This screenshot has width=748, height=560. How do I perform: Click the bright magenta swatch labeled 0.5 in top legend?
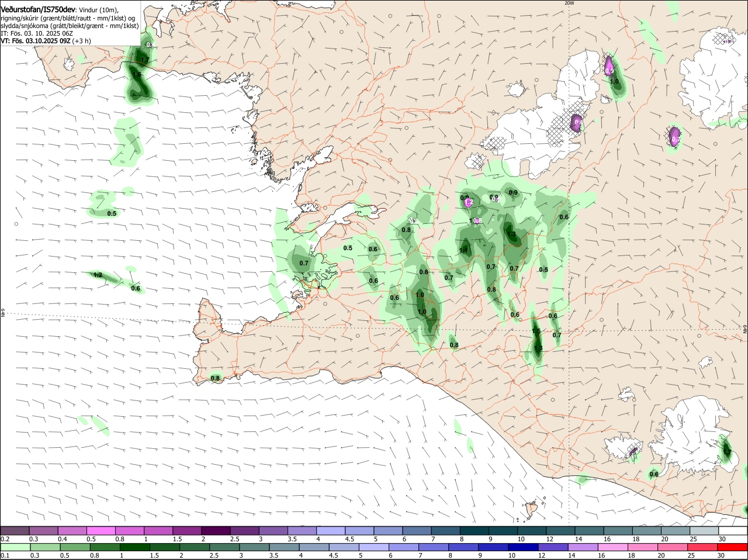(x=101, y=531)
